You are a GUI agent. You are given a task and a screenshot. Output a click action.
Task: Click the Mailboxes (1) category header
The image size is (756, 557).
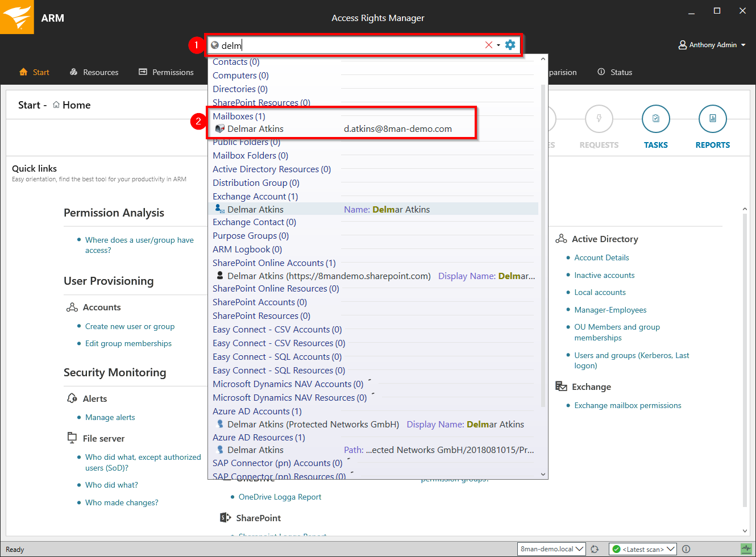click(239, 116)
